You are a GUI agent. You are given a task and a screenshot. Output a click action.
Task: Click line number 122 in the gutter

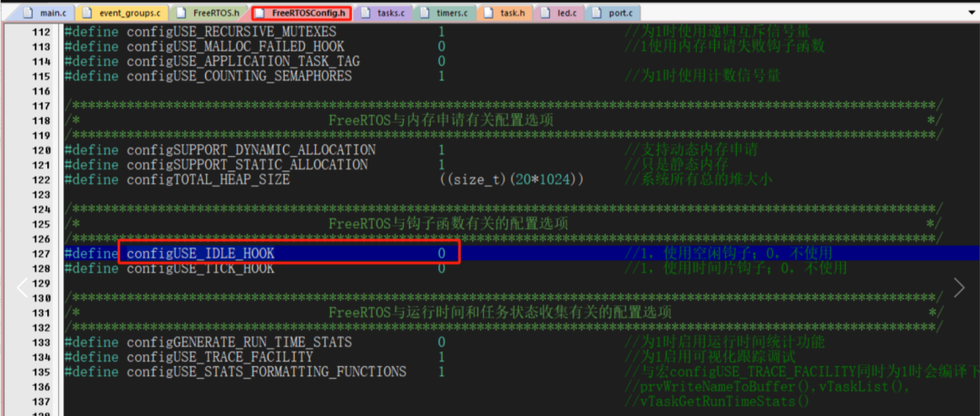click(x=40, y=179)
